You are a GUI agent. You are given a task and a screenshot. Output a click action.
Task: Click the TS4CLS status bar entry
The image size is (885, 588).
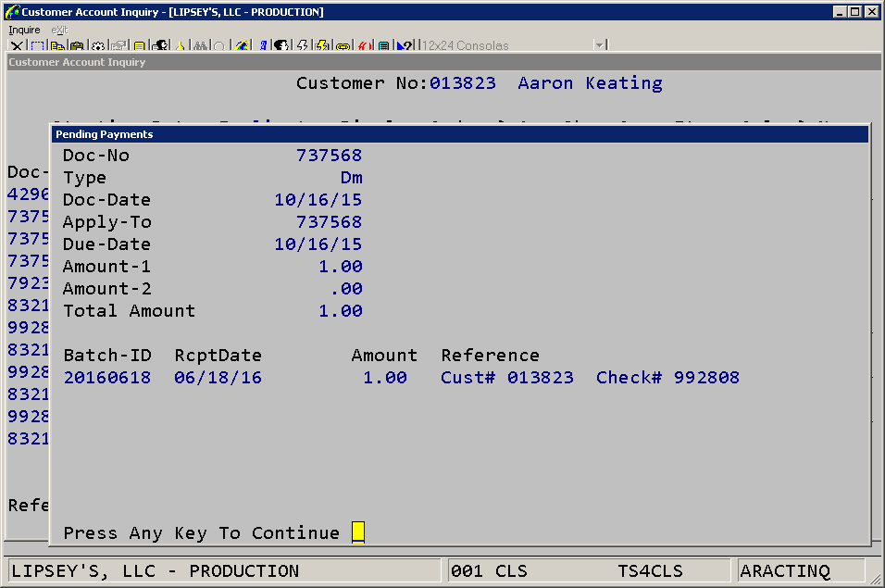[x=650, y=571]
